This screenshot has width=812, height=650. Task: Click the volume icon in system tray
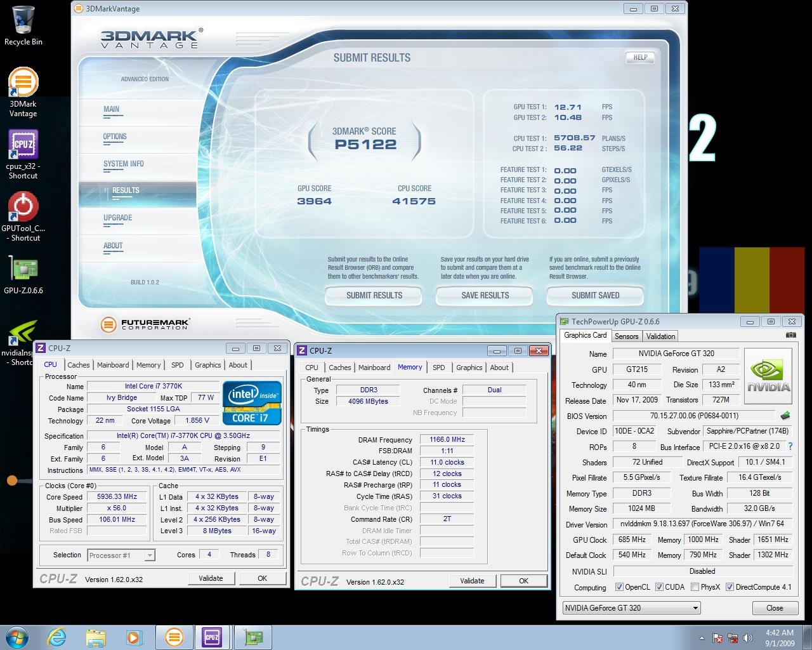coord(747,638)
